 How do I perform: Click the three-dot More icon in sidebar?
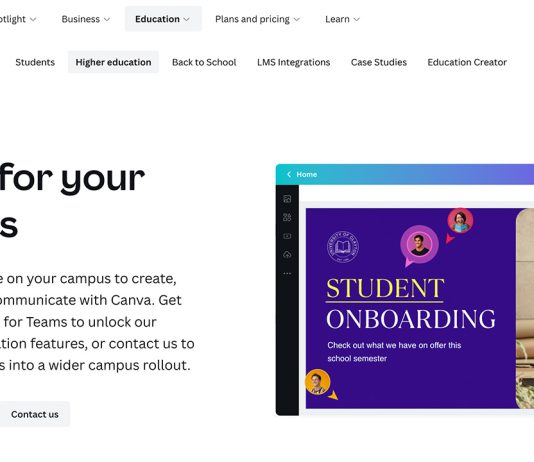287,273
